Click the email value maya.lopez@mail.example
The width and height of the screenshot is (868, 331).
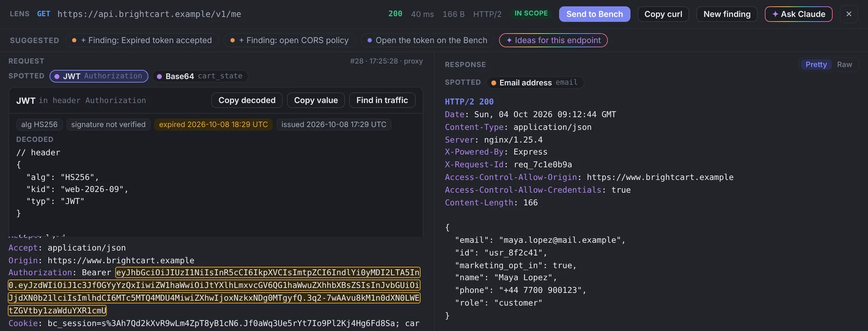click(x=560, y=240)
